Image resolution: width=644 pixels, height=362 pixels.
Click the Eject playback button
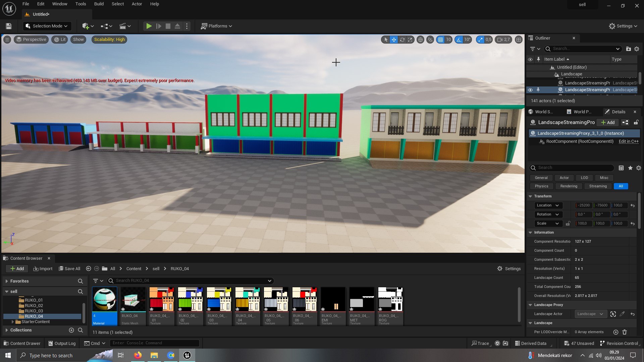(x=177, y=26)
